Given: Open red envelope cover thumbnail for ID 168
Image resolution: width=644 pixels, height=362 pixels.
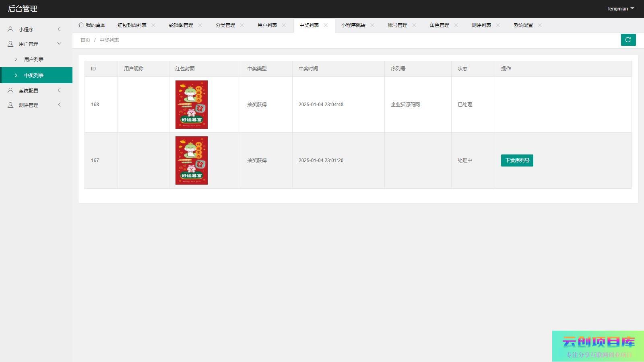Looking at the screenshot, I should coord(192,105).
